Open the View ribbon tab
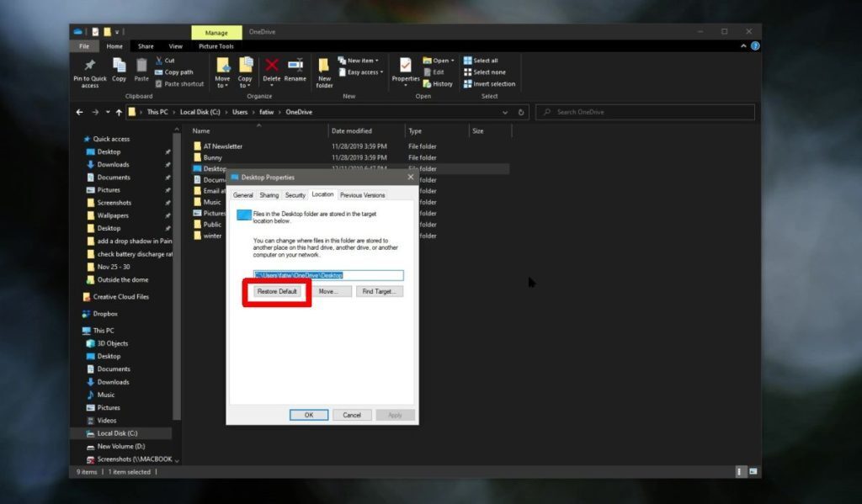The width and height of the screenshot is (862, 504). [175, 46]
